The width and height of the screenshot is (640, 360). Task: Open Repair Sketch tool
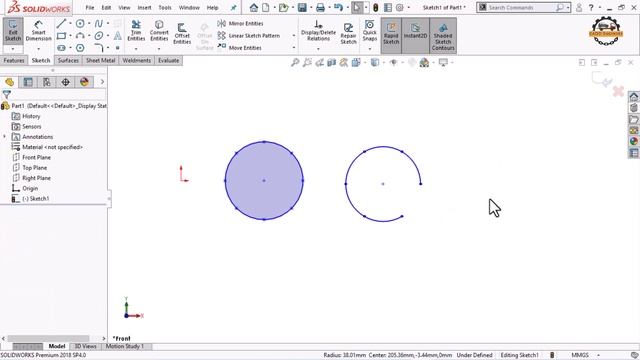pos(348,33)
